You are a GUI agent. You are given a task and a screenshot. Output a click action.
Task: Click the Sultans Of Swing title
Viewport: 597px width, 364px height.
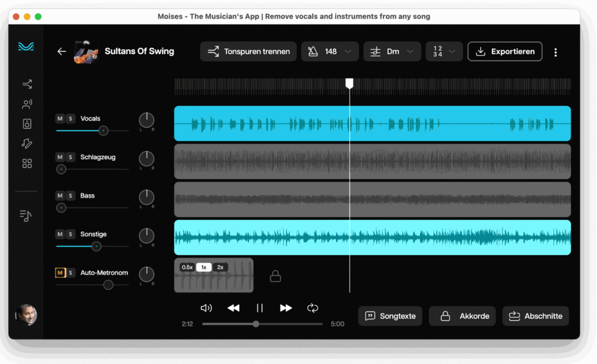point(139,51)
